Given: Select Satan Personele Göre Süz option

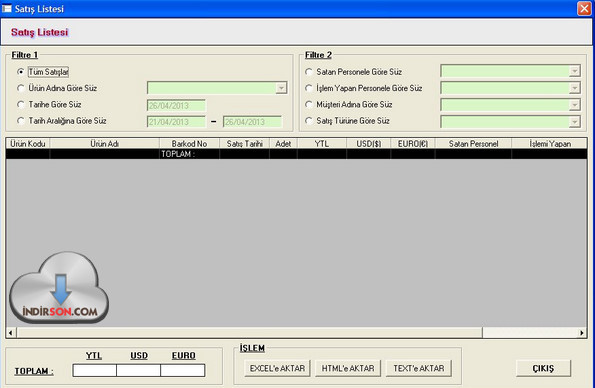Looking at the screenshot, I should (x=309, y=72).
